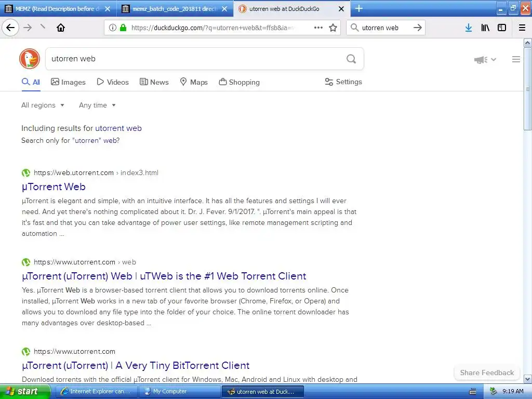Open the Windows start menu
The image size is (532, 399).
click(x=25, y=391)
